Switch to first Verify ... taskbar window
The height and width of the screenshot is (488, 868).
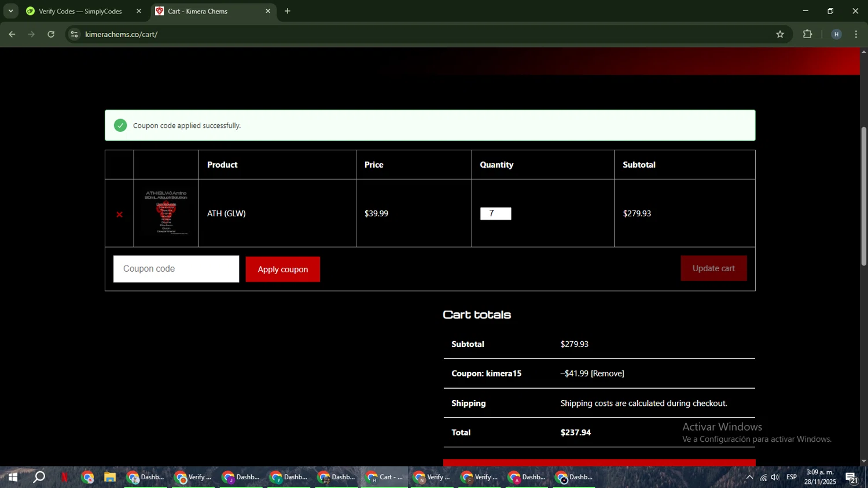[193, 478]
